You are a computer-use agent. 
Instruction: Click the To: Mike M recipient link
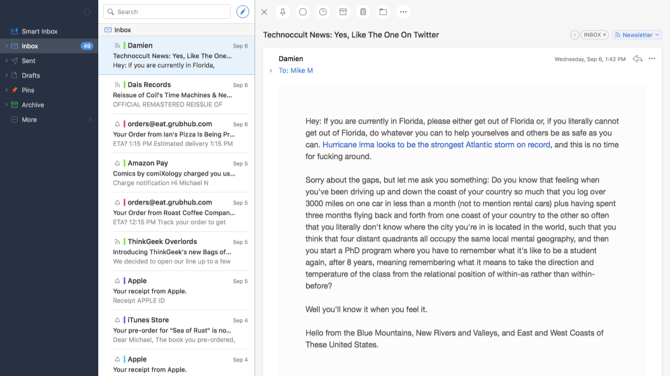[296, 70]
